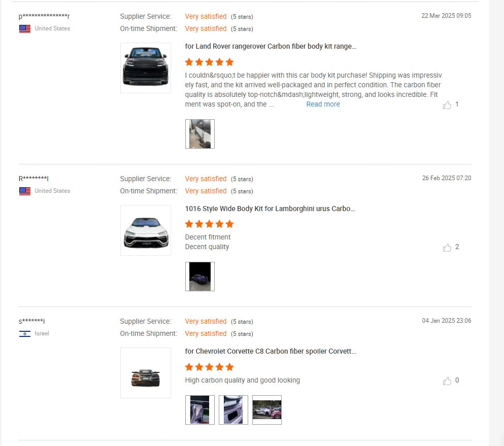Viewport: 504px width, 446px height.
Task: Open the Chevrolet Corvette C8 spoiler title
Action: pyautogui.click(x=271, y=352)
